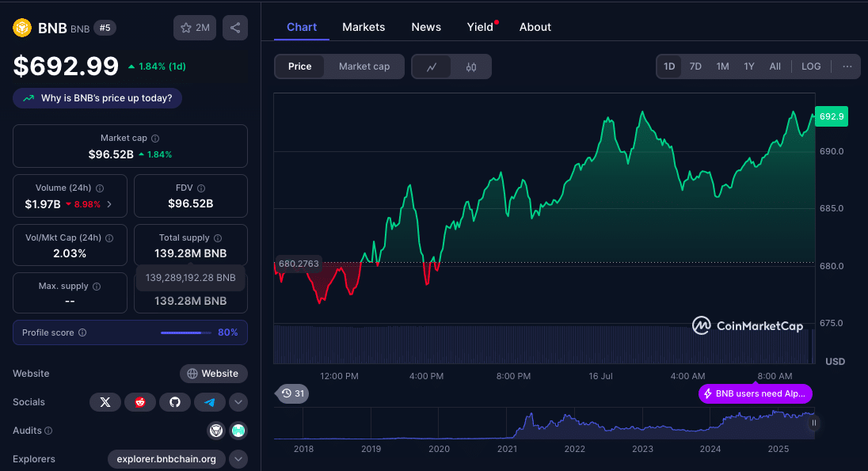The width and height of the screenshot is (868, 471).
Task: Click the 680.2763 opening price label
Action: pyautogui.click(x=299, y=264)
